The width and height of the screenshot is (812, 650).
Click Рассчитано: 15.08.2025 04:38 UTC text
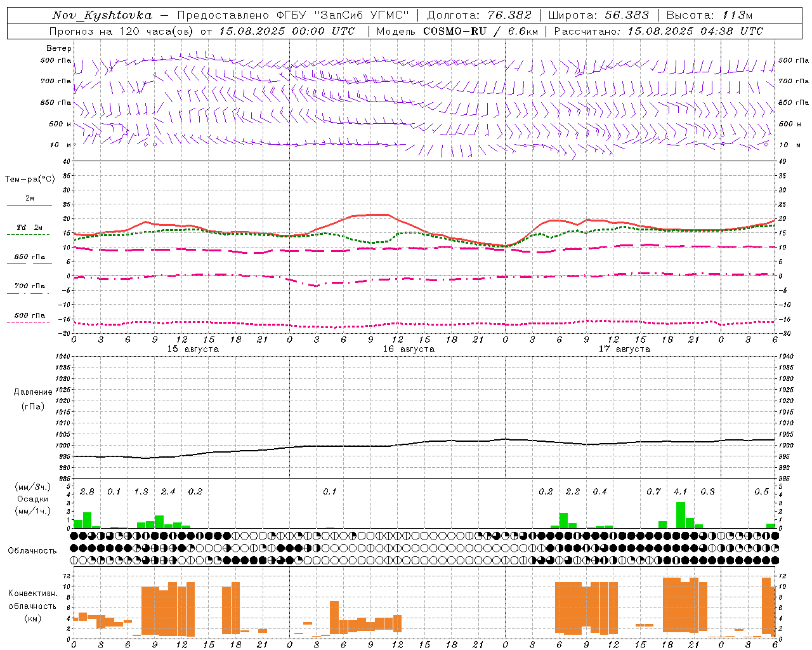click(x=658, y=31)
